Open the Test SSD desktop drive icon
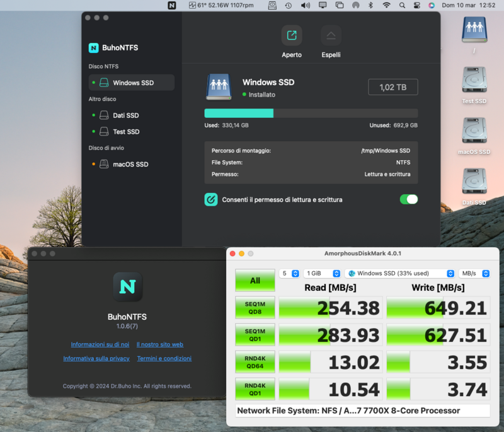The image size is (504, 432). click(474, 81)
